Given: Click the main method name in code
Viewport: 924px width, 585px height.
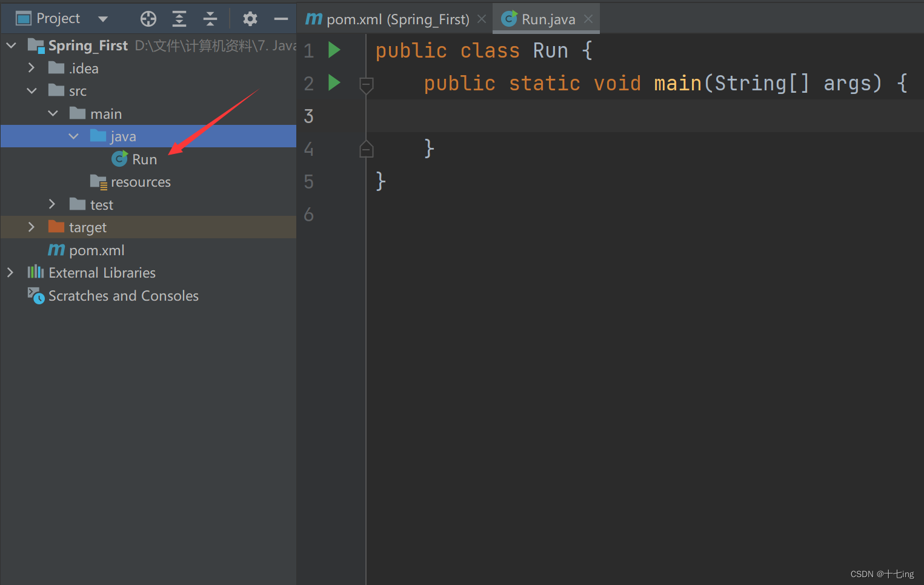Looking at the screenshot, I should pos(677,83).
